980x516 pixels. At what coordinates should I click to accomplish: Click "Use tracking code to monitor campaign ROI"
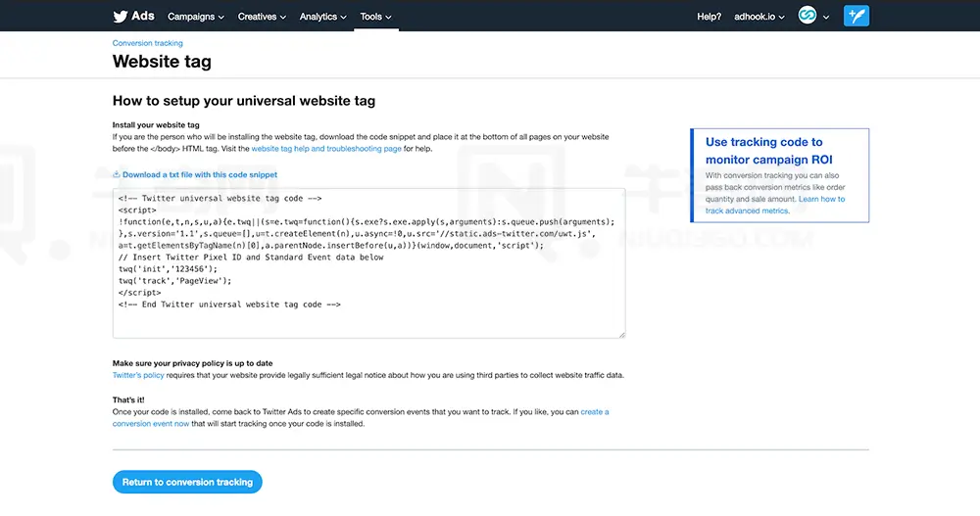click(x=768, y=151)
